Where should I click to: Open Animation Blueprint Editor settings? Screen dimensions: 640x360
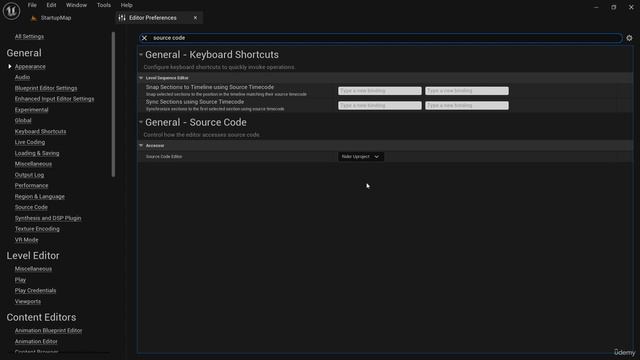[48, 331]
